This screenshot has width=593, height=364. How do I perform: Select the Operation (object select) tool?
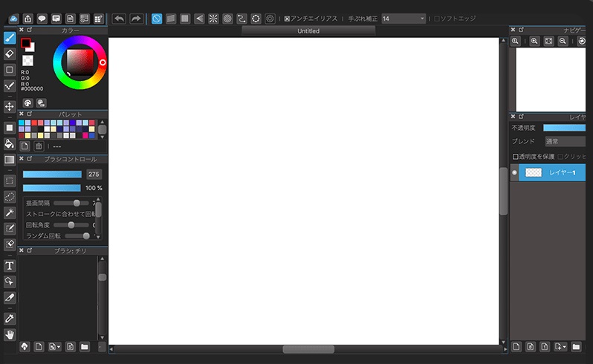[10, 282]
